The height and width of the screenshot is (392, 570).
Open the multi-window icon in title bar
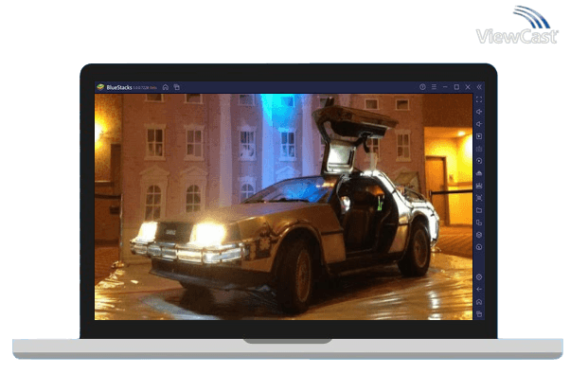click(x=177, y=87)
